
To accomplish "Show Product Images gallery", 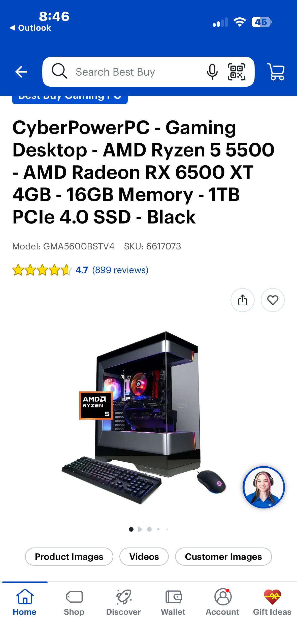I will point(69,556).
